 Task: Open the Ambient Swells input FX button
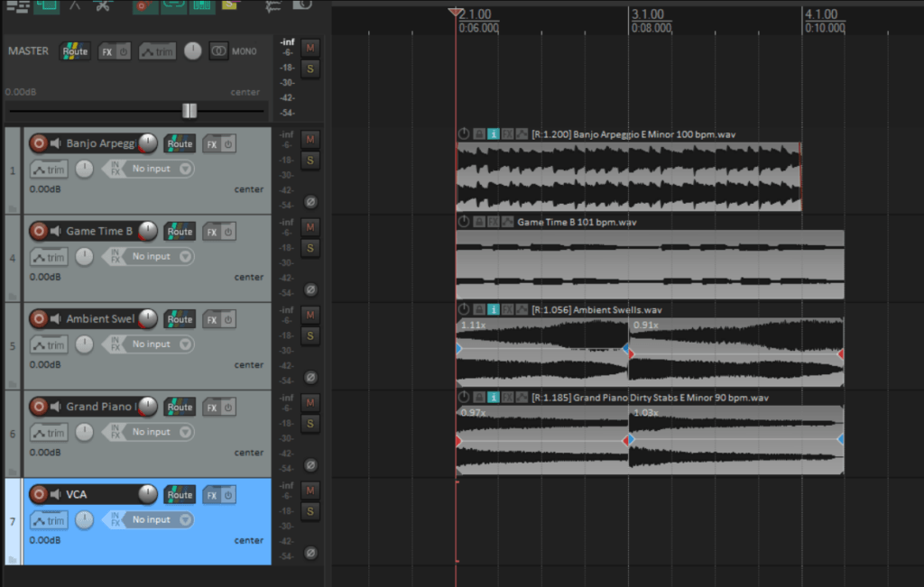pos(115,344)
